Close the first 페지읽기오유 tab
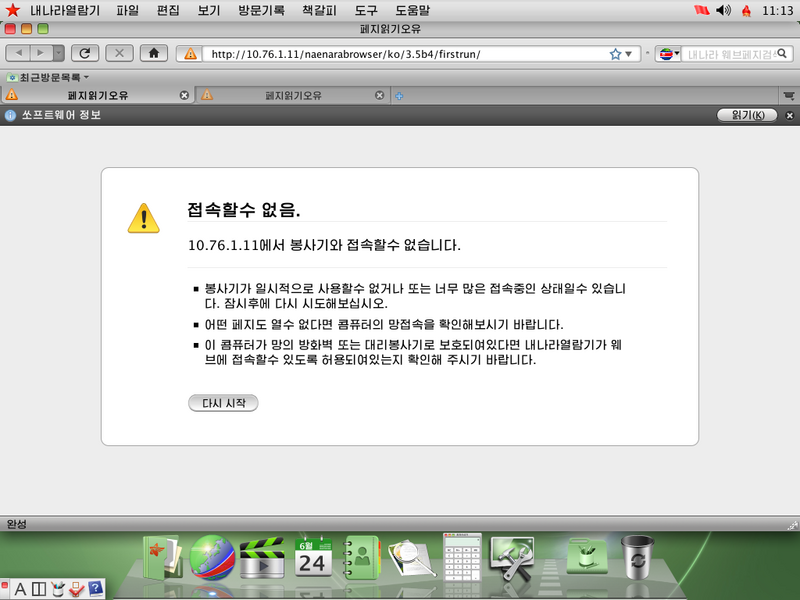The image size is (800, 600). (x=184, y=95)
